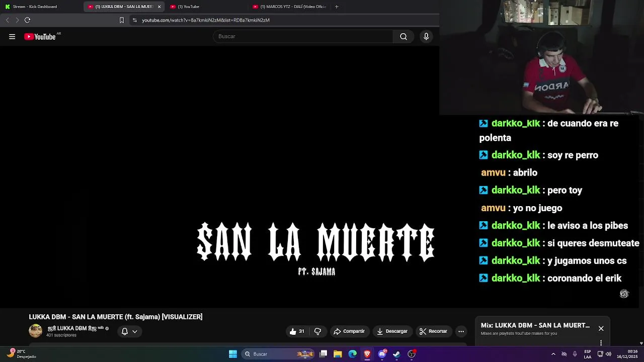Click the video title SAN LA MUERTE [VISUALIZER]

pyautogui.click(x=116, y=317)
